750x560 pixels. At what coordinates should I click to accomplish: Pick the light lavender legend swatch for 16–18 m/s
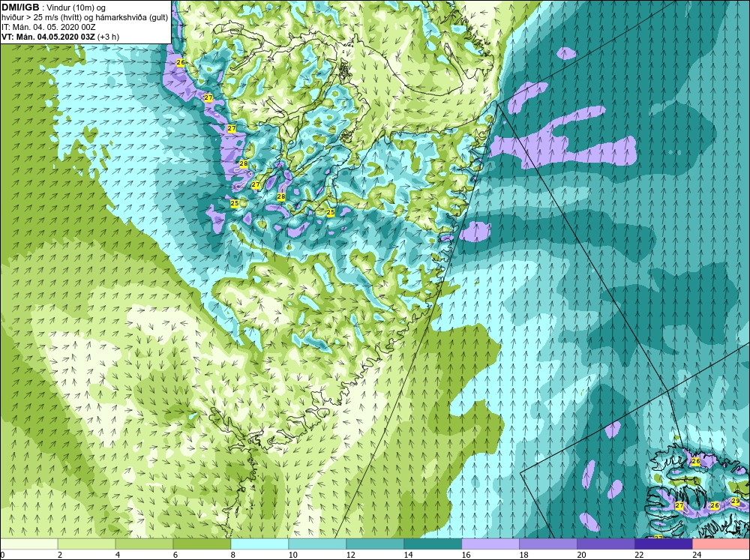(x=490, y=544)
